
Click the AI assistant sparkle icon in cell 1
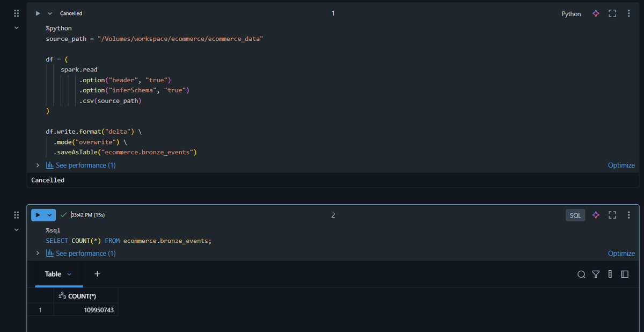click(x=595, y=13)
